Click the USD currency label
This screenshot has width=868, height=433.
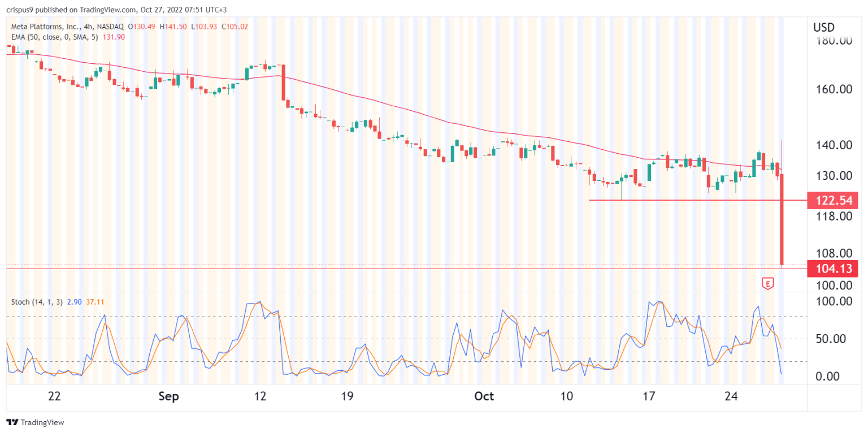824,27
